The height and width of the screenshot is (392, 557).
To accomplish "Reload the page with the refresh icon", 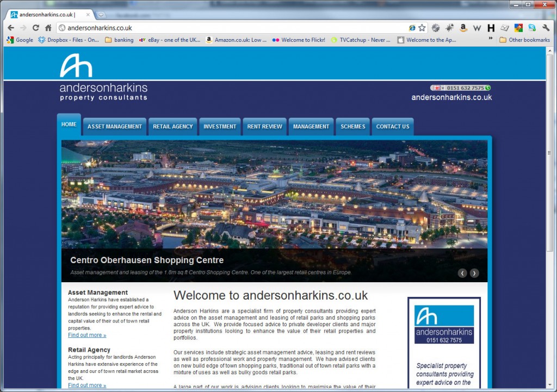I will click(x=35, y=28).
